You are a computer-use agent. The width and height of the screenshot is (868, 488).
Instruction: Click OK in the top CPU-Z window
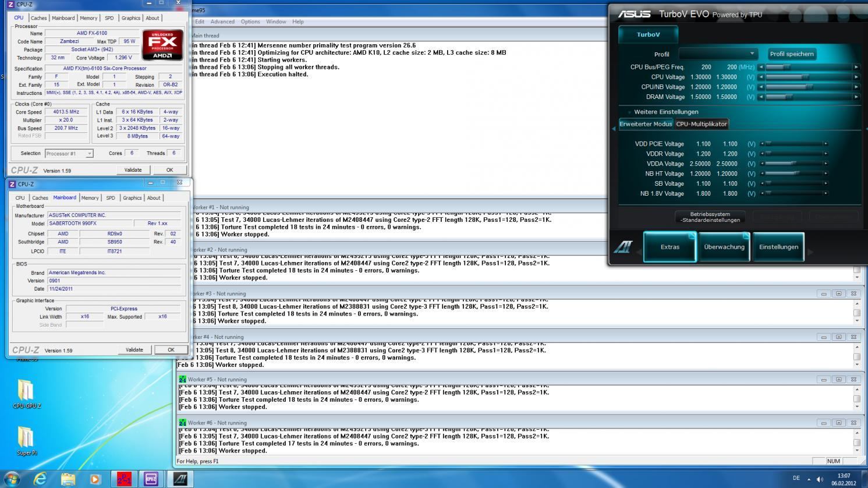[169, 170]
